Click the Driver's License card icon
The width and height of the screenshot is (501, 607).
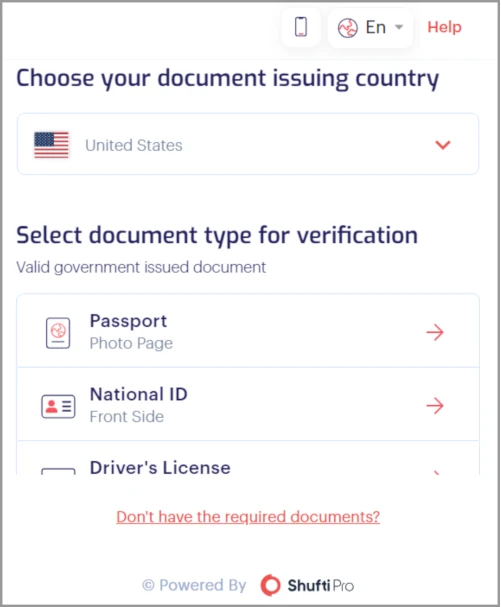point(58,471)
